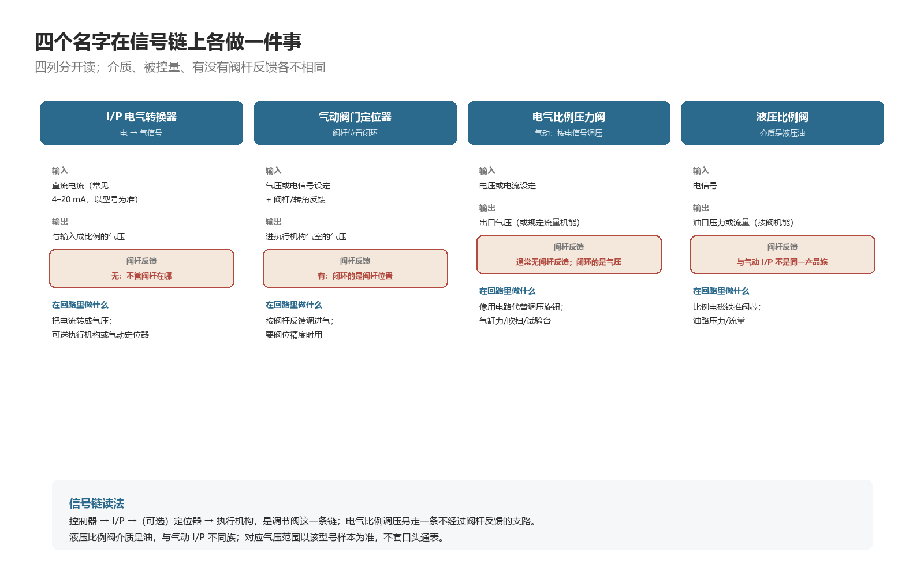This screenshot has width=924, height=578.
Task: Click the text 气压或电信号设定
Action: (298, 186)
